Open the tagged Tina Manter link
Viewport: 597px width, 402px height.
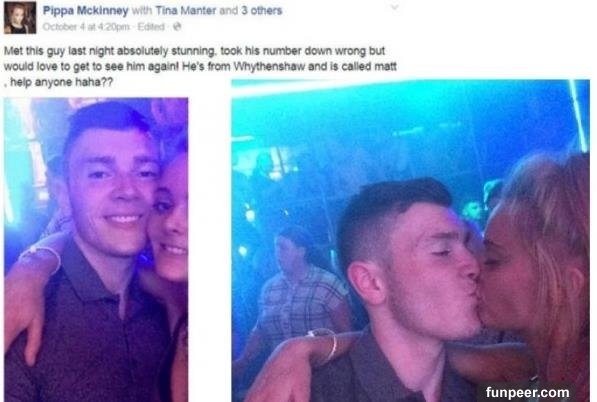click(186, 10)
